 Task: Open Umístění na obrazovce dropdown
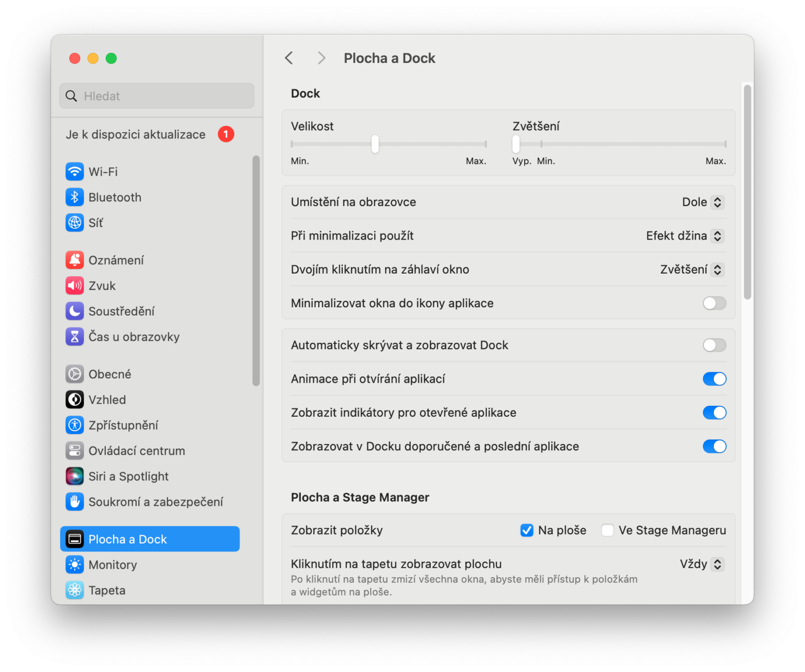[x=703, y=202]
